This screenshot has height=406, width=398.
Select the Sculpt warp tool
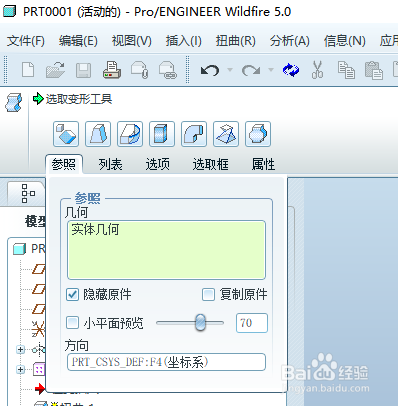pos(258,134)
